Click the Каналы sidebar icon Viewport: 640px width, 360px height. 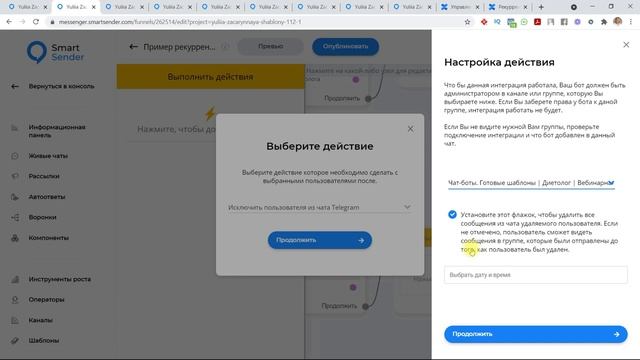pyautogui.click(x=15, y=320)
